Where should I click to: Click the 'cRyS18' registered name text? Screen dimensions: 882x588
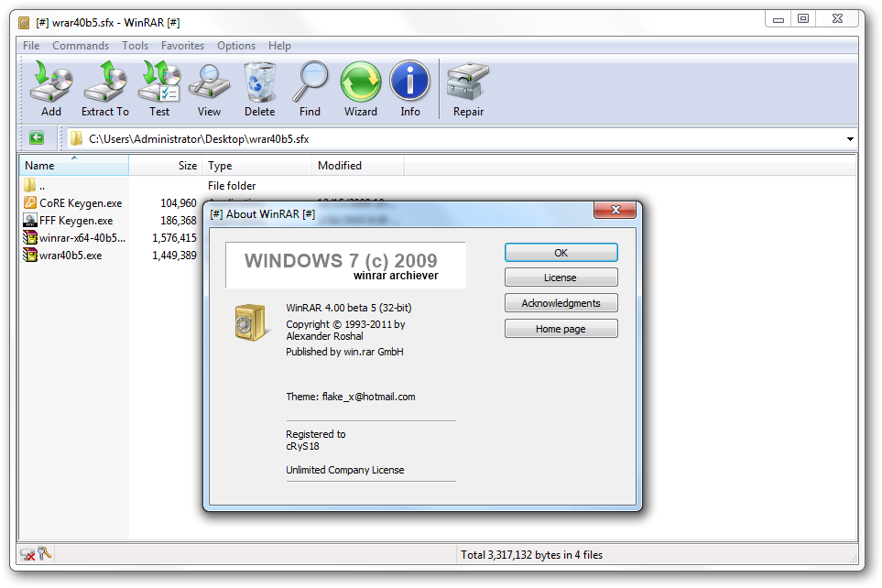(x=302, y=446)
